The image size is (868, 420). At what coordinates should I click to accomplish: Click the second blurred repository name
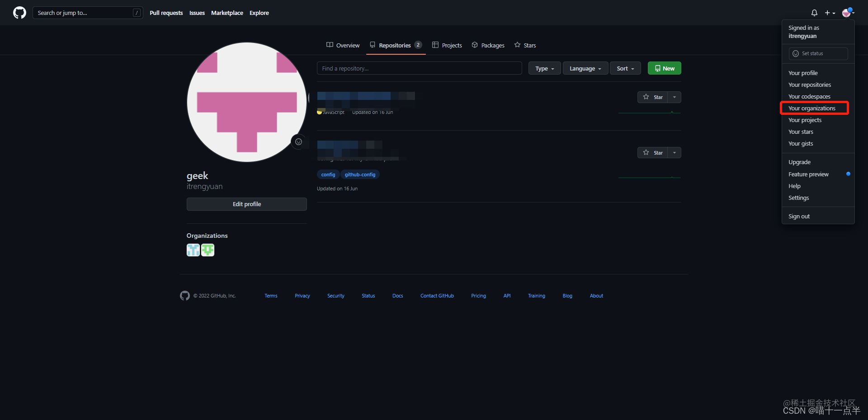pyautogui.click(x=350, y=145)
